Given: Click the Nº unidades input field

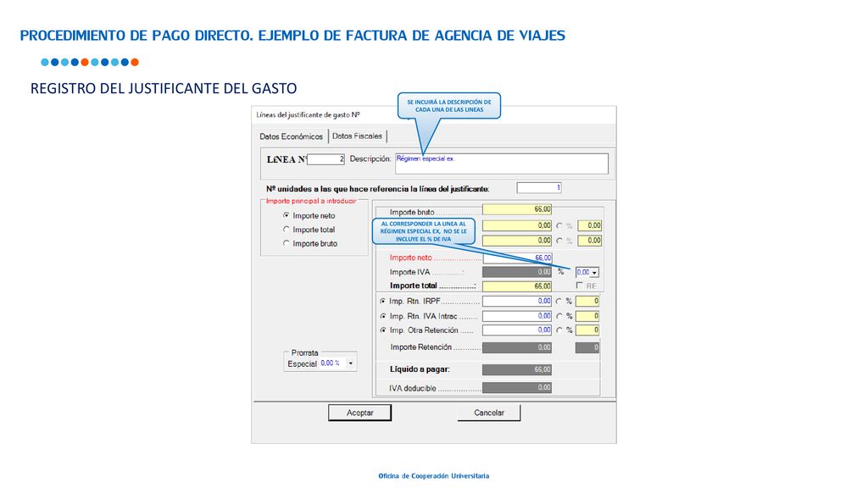Looking at the screenshot, I should (539, 188).
